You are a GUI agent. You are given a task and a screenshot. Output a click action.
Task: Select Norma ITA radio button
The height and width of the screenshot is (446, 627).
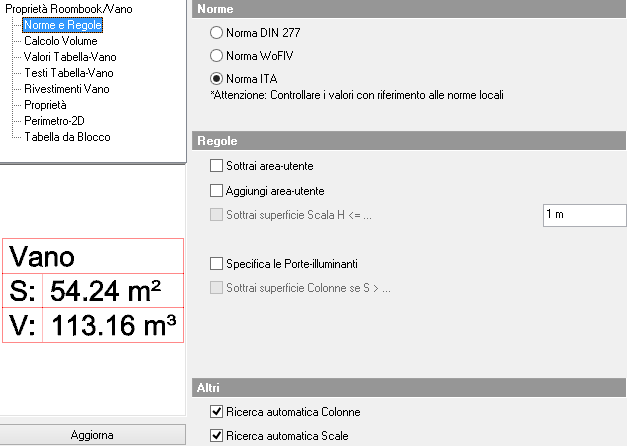[x=216, y=79]
